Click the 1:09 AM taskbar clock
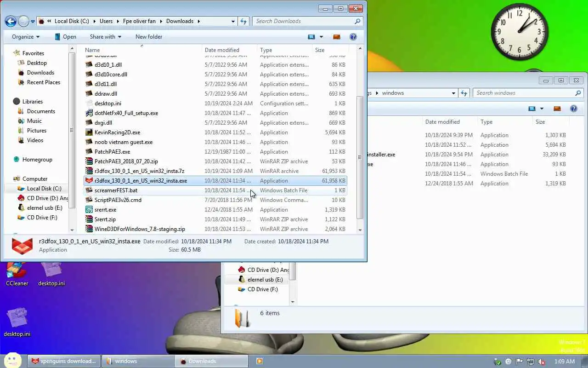 pyautogui.click(x=565, y=362)
